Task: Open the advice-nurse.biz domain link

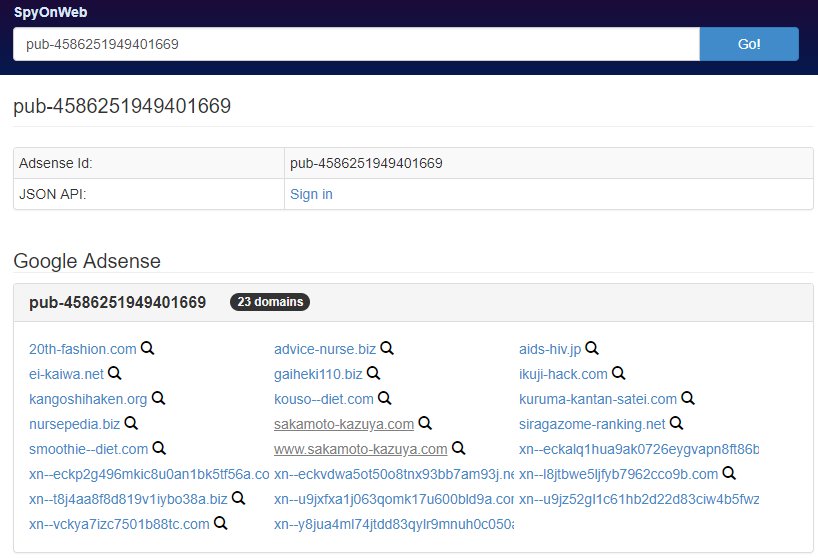Action: [324, 349]
